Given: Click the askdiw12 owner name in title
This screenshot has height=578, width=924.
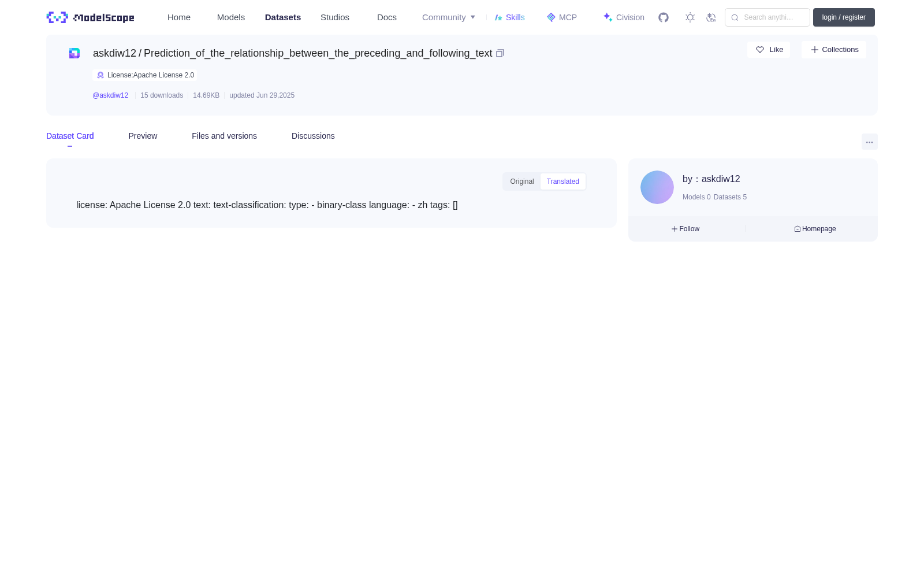Looking at the screenshot, I should tap(114, 53).
